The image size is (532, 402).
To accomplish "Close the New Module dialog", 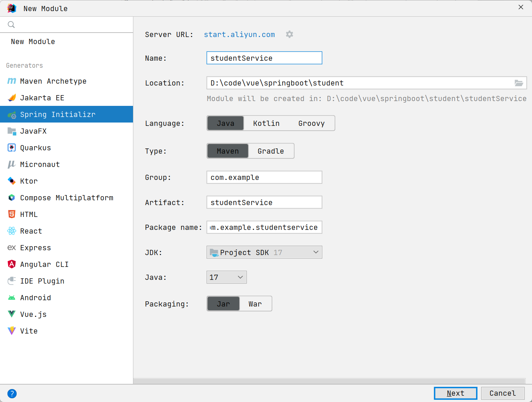I will (x=521, y=7).
